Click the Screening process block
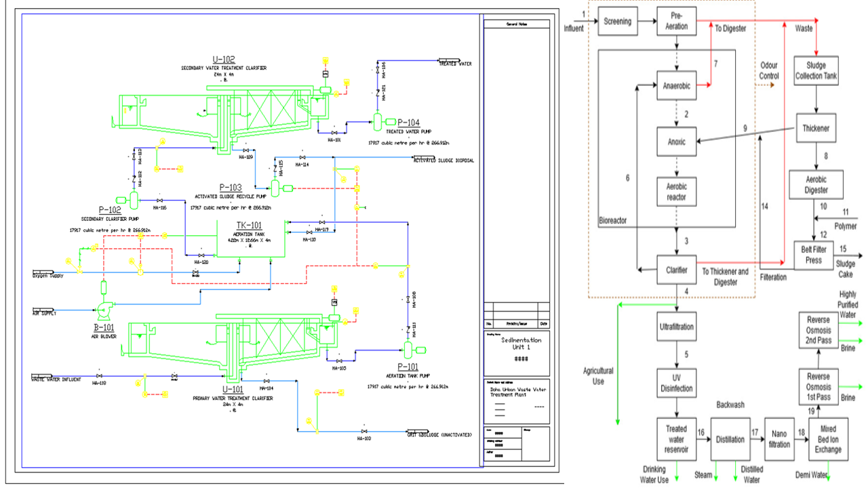Viewport: 868px width, 488px height. pyautogui.click(x=617, y=22)
